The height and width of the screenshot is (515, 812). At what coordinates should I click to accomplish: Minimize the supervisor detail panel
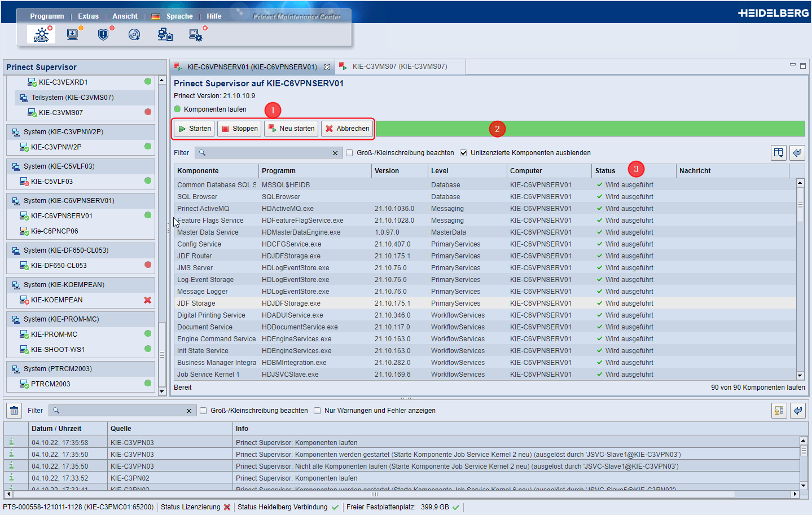point(793,65)
